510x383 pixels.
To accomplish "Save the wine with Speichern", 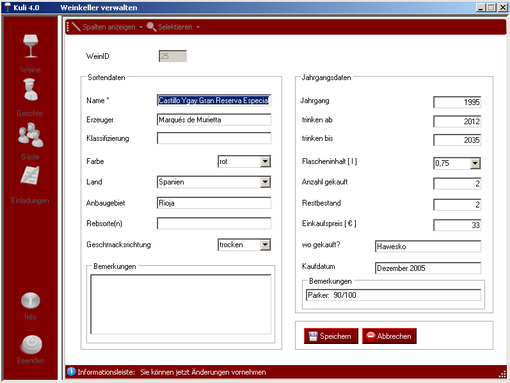I will (x=331, y=336).
